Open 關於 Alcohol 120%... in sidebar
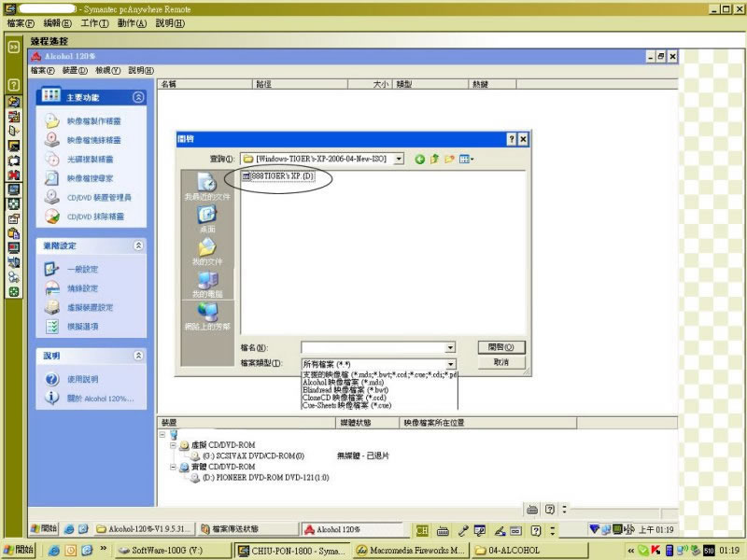747x560 pixels. [100, 399]
